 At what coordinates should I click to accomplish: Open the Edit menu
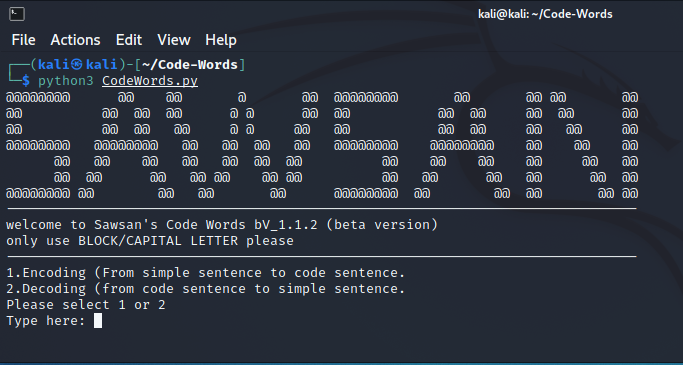129,40
